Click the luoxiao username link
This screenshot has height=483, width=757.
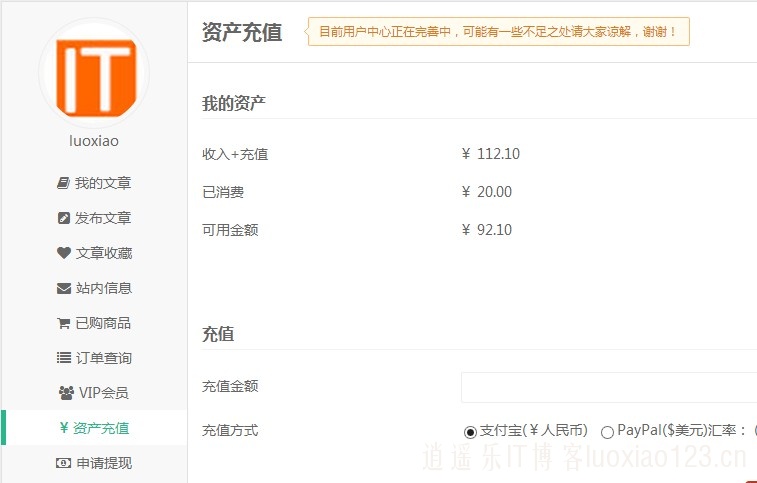pyautogui.click(x=94, y=141)
